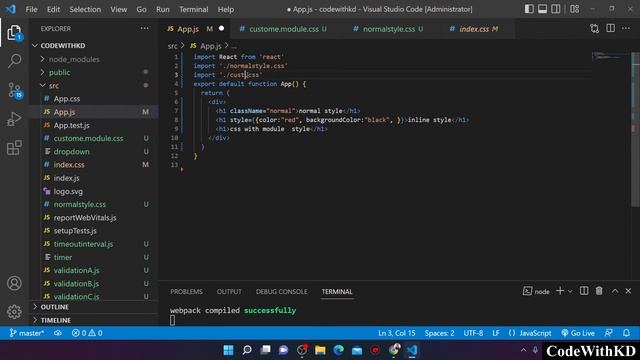
Task: Click LF end of line selector
Action: pos(496,333)
